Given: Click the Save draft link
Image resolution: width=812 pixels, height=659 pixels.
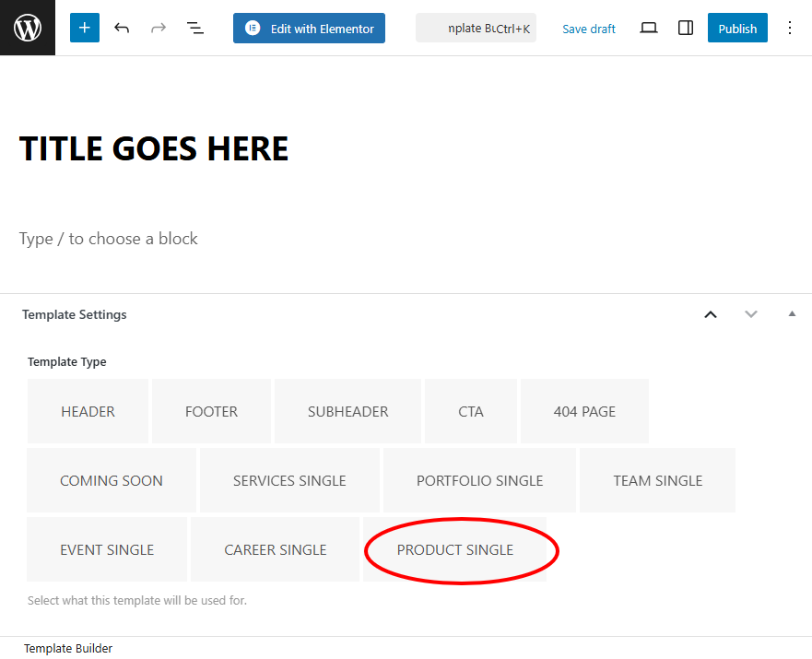Looking at the screenshot, I should [x=588, y=29].
